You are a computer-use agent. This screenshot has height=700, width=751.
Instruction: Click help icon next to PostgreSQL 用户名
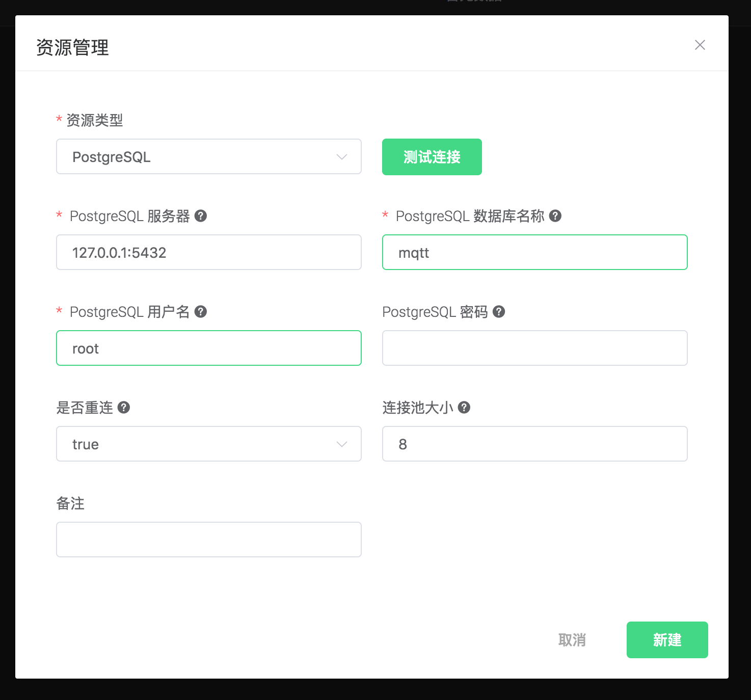coord(201,312)
